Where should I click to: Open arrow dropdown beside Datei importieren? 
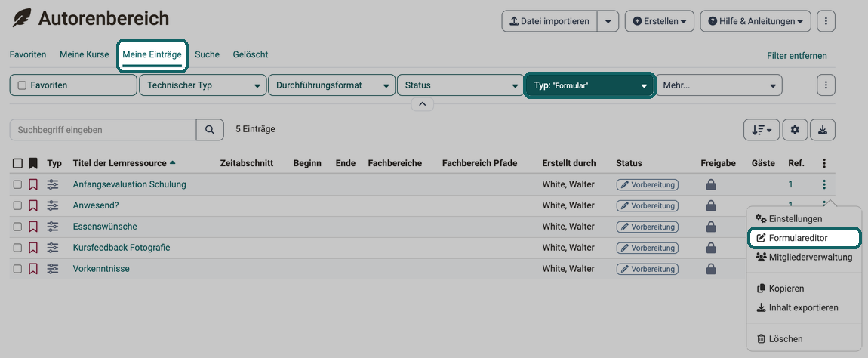(608, 21)
